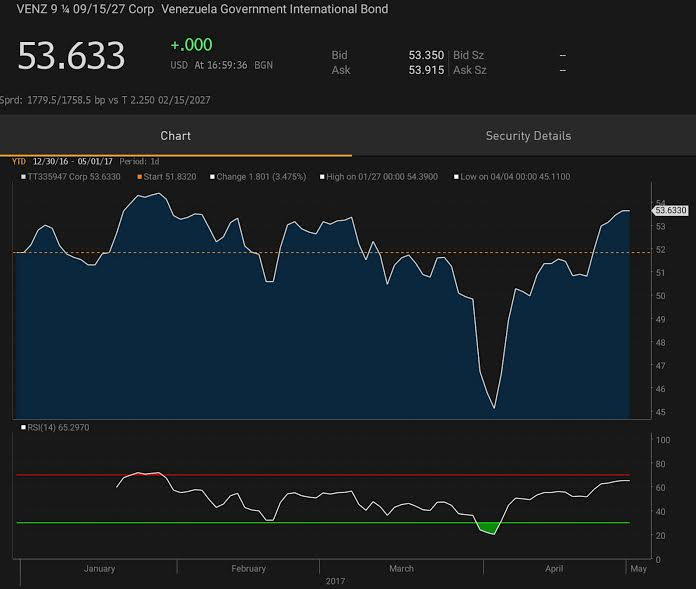Select the YTD range label
This screenshot has height=589, width=696.
19,161
